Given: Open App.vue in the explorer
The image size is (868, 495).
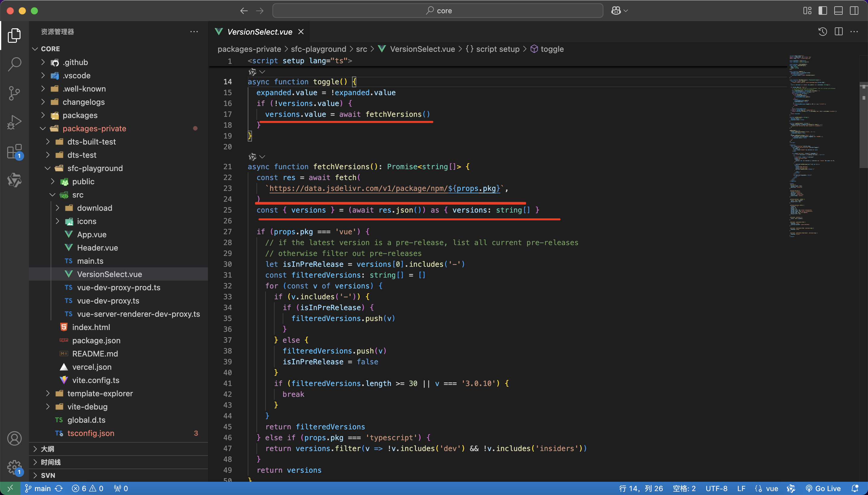Looking at the screenshot, I should (92, 235).
